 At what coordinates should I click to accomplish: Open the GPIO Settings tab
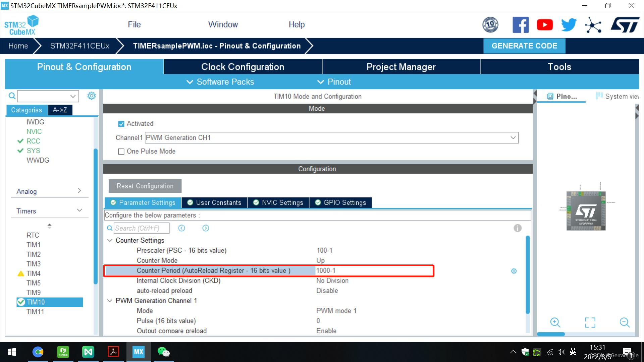pos(340,202)
